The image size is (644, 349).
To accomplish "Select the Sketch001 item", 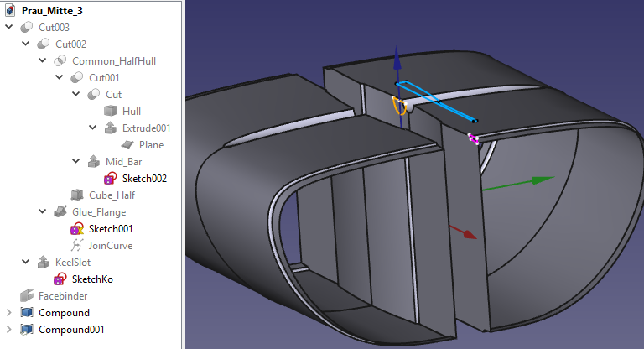I will 112,229.
